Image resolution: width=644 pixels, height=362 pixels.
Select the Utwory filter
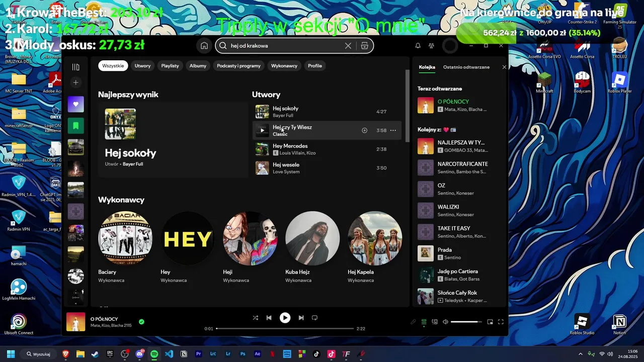(x=142, y=66)
